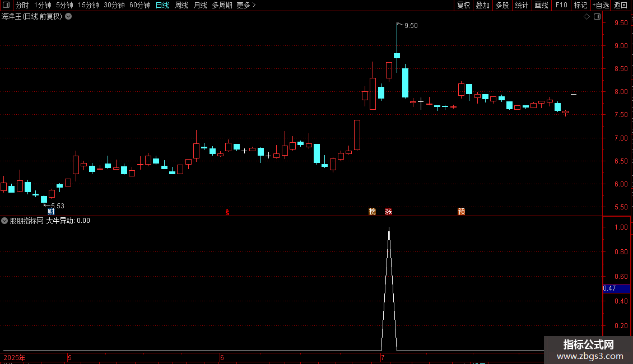Click the 榜 ranking marker icon

coord(372,212)
